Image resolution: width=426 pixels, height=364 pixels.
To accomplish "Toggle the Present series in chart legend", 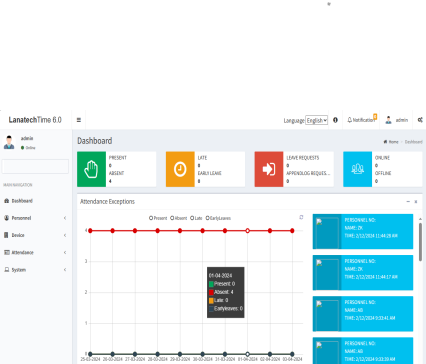I will 158,218.
